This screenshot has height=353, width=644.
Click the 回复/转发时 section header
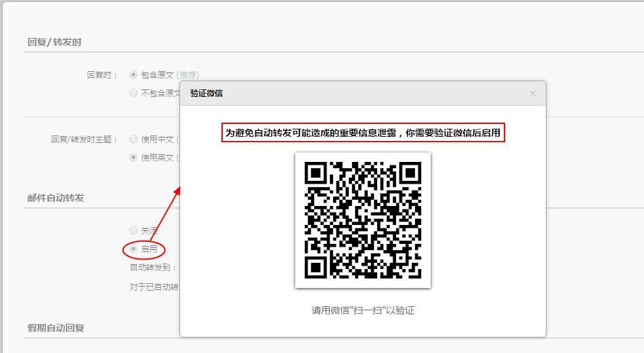[55, 42]
